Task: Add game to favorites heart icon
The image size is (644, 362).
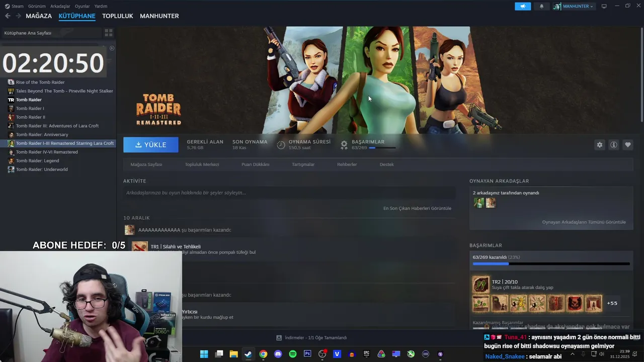Action: click(628, 145)
